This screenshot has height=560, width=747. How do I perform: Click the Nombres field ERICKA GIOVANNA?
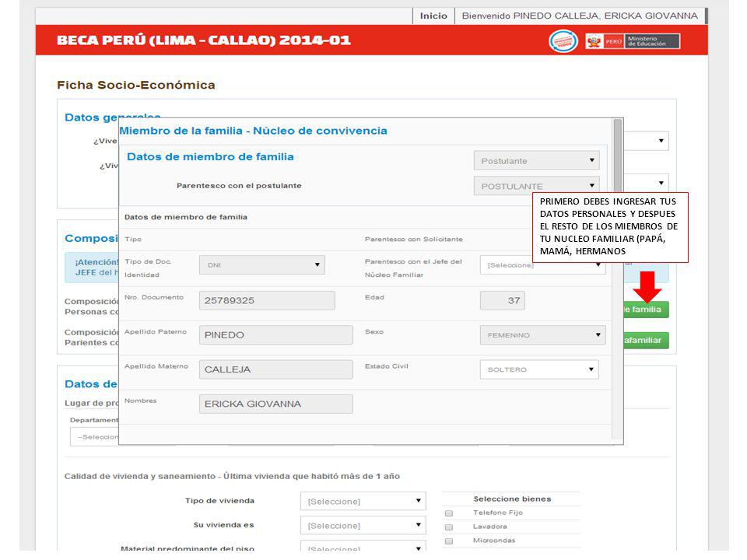point(275,404)
